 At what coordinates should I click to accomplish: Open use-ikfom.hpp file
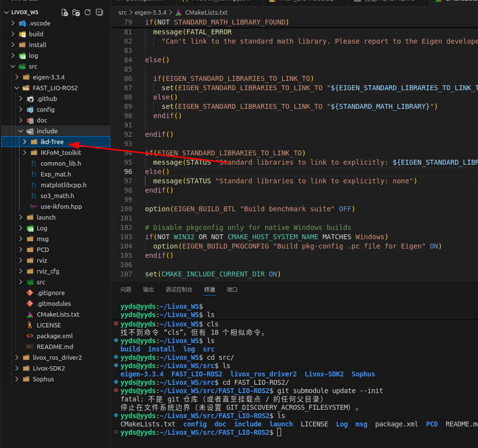61,207
